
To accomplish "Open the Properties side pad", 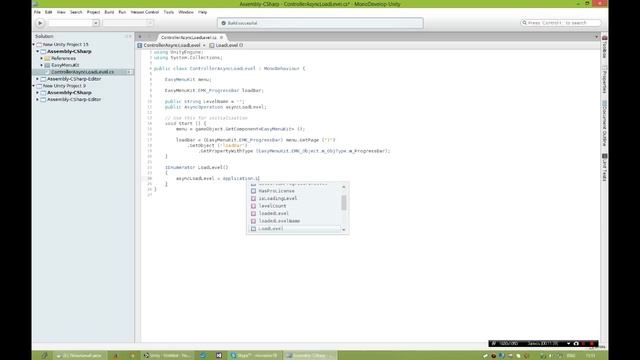I will (604, 80).
